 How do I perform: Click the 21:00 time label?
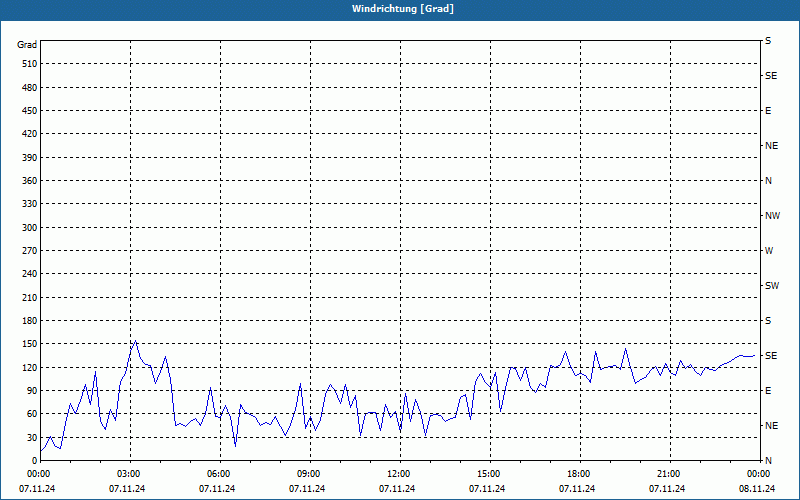click(669, 474)
